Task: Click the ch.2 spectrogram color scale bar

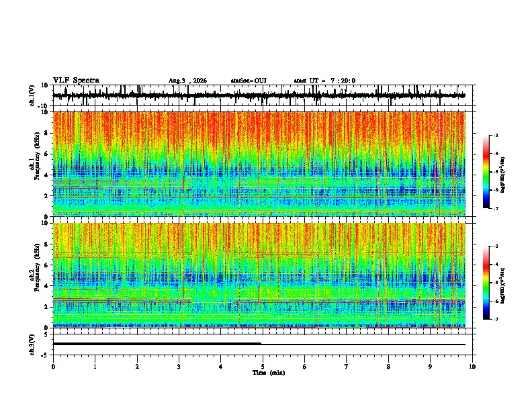Action: (486, 283)
